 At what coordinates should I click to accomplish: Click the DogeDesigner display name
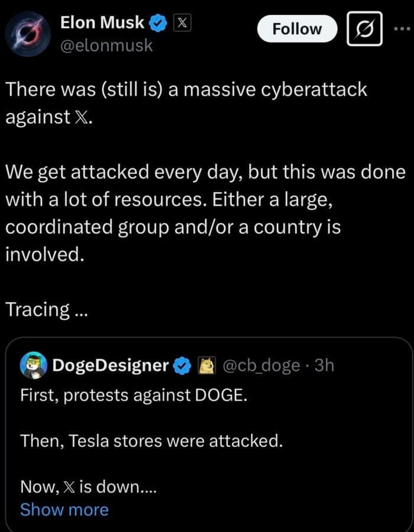(x=111, y=366)
